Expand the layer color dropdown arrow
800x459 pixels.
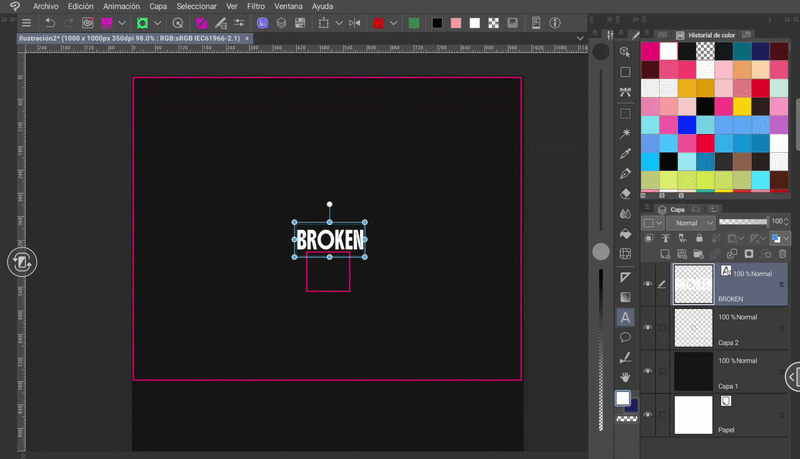tap(785, 239)
